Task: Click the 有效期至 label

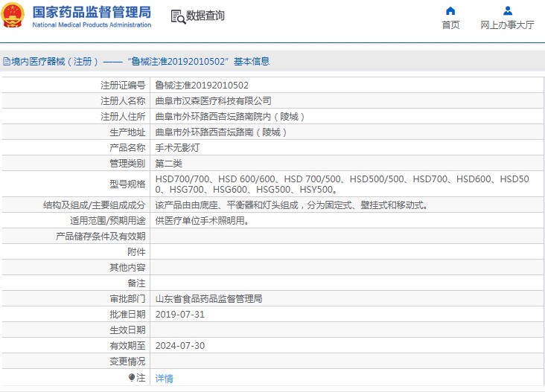Action: point(127,346)
